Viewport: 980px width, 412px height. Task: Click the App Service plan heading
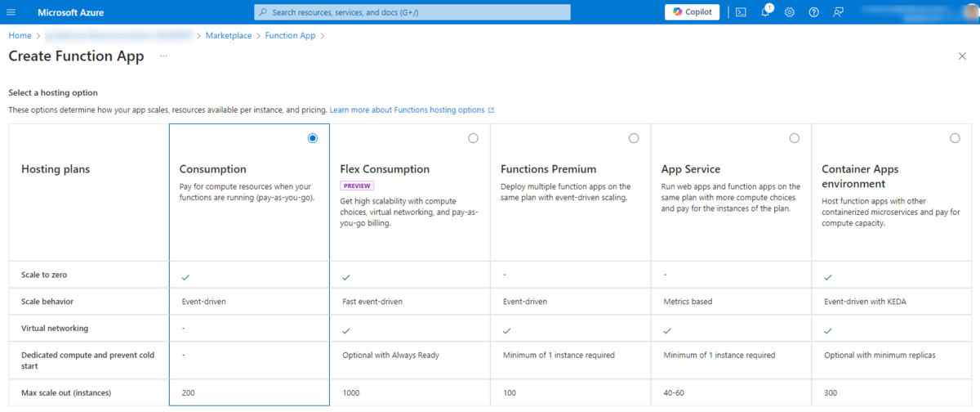click(690, 169)
